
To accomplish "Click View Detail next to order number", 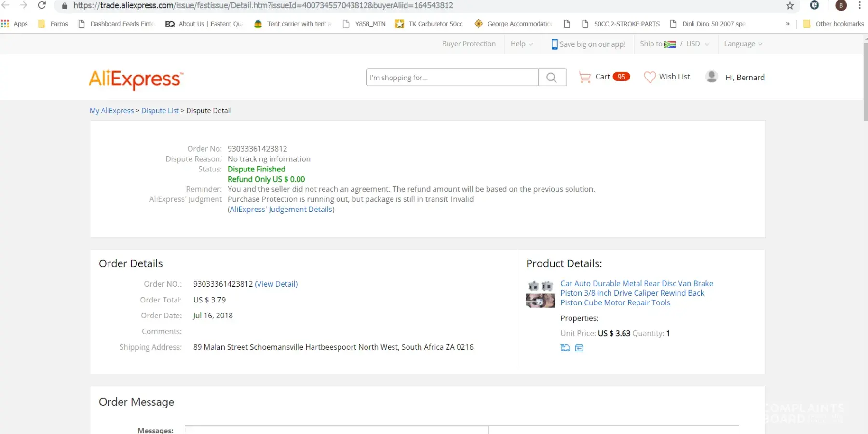I will pos(276,284).
